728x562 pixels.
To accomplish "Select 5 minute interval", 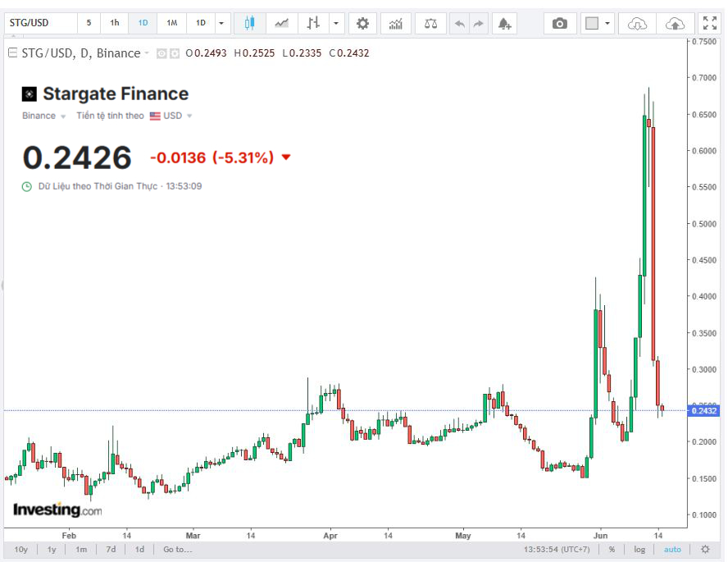I will (x=89, y=23).
